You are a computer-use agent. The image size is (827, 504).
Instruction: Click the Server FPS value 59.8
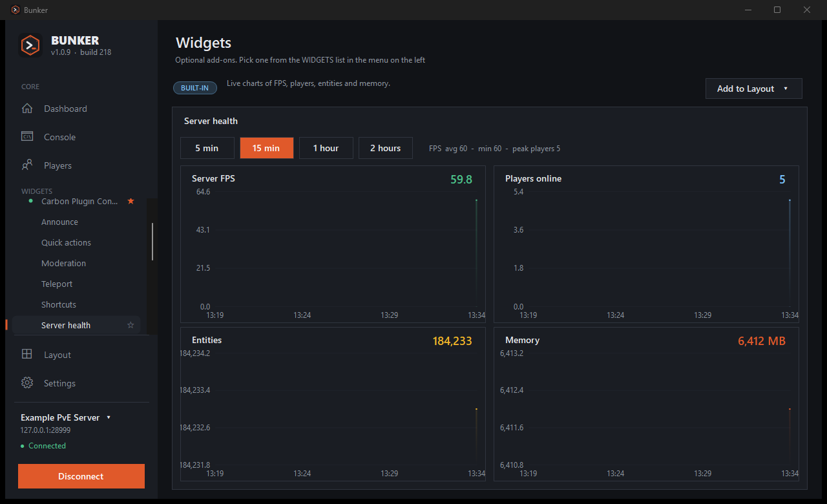(x=461, y=180)
